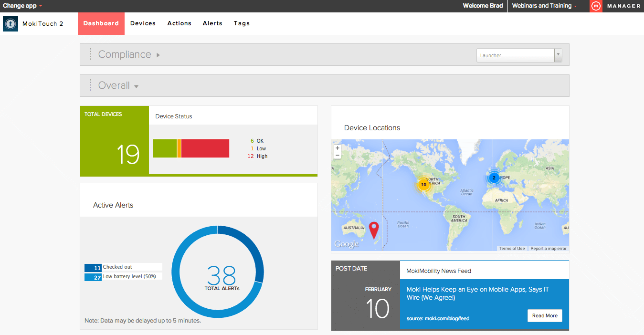Open the map Terms of Use link

[x=512, y=249]
